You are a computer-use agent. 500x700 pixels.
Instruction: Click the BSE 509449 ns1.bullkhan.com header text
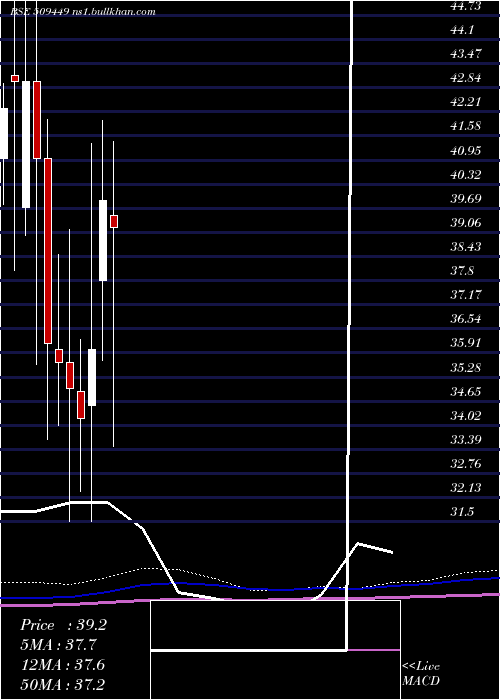[83, 12]
